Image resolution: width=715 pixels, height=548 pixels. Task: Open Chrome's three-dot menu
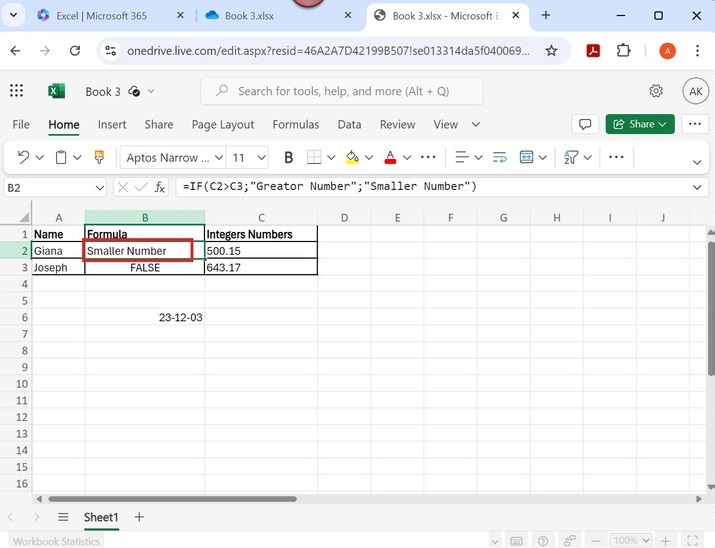[x=697, y=51]
